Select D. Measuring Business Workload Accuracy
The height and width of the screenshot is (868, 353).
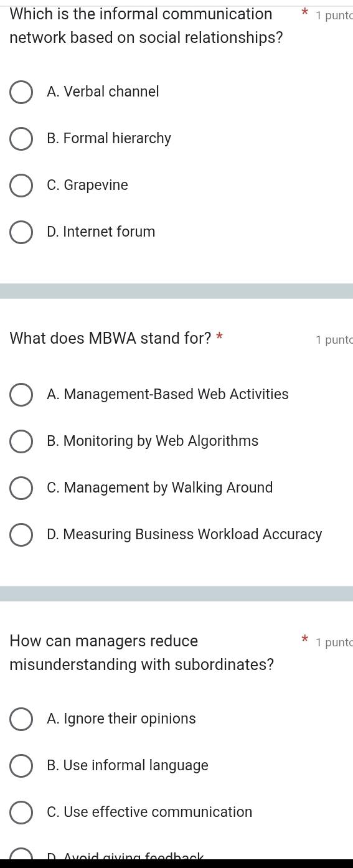click(x=21, y=534)
